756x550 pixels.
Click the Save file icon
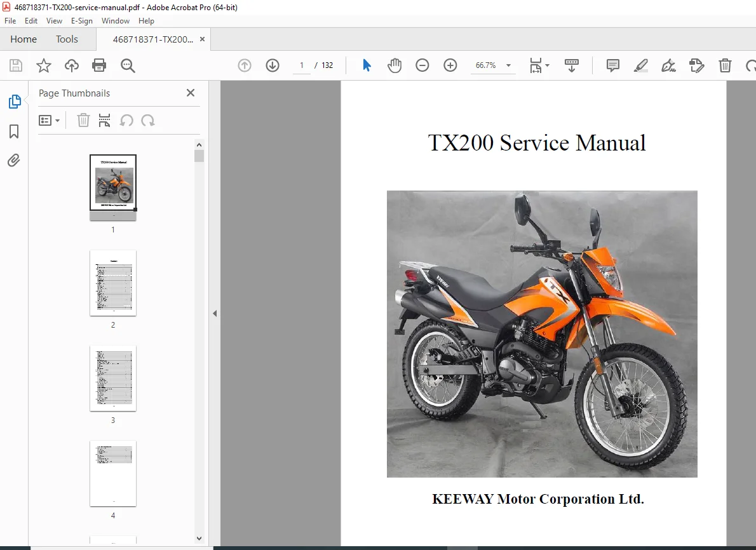[16, 65]
